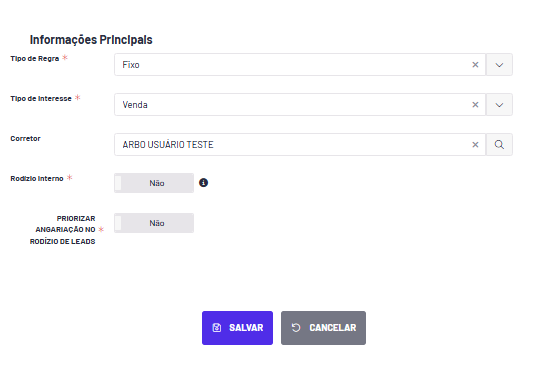The height and width of the screenshot is (369, 558).
Task: Clear the Fixo selection in Tipo de Regra
Action: 475,65
